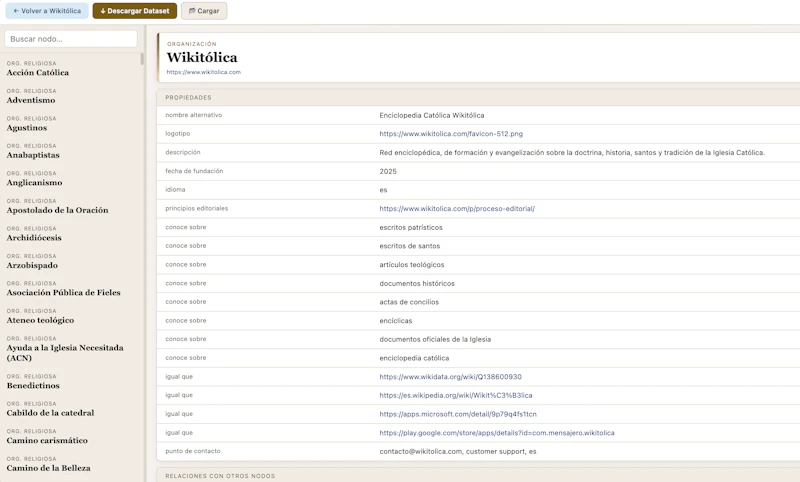Image resolution: width=800 pixels, height=482 pixels.
Task: Click the encíclicas value
Action: (x=395, y=321)
